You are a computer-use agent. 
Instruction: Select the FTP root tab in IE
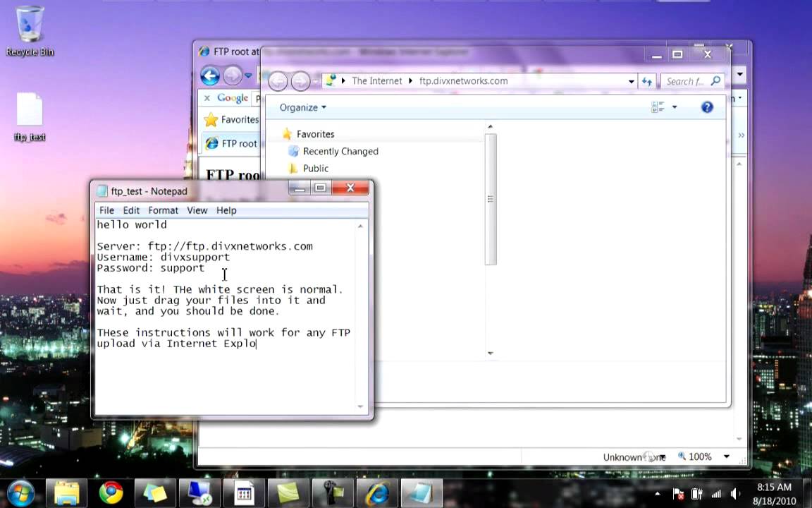[231, 144]
